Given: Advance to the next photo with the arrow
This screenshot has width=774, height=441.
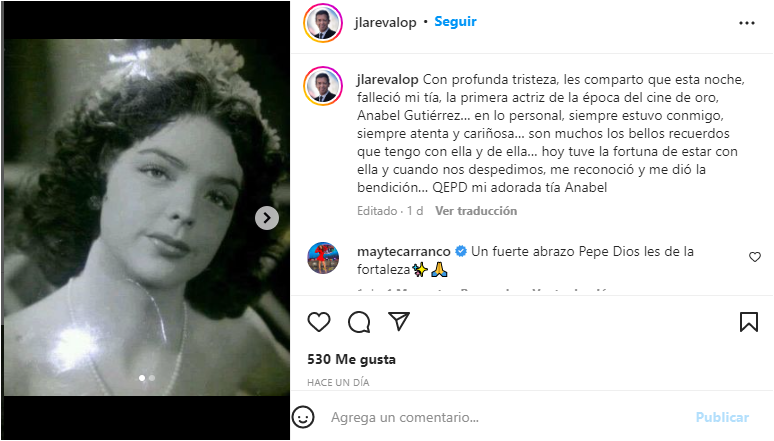Looking at the screenshot, I should (x=267, y=218).
